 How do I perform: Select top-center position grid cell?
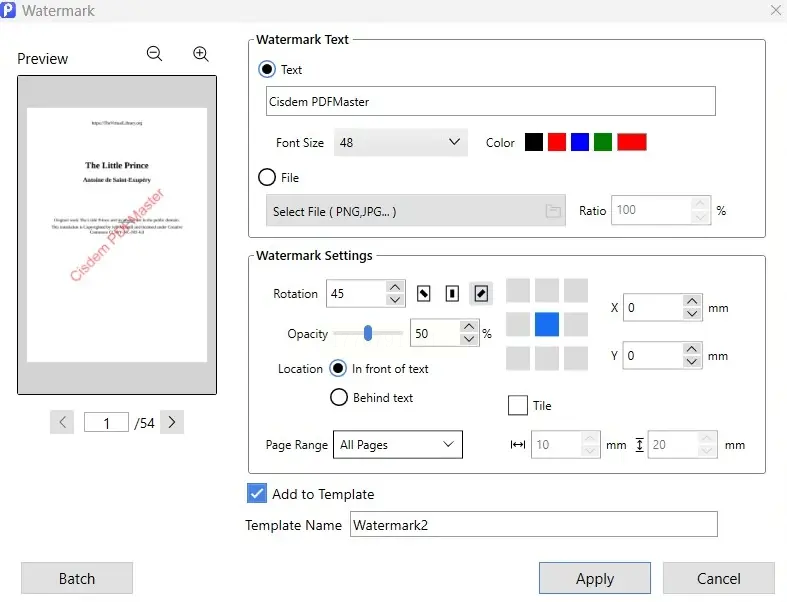coord(547,291)
